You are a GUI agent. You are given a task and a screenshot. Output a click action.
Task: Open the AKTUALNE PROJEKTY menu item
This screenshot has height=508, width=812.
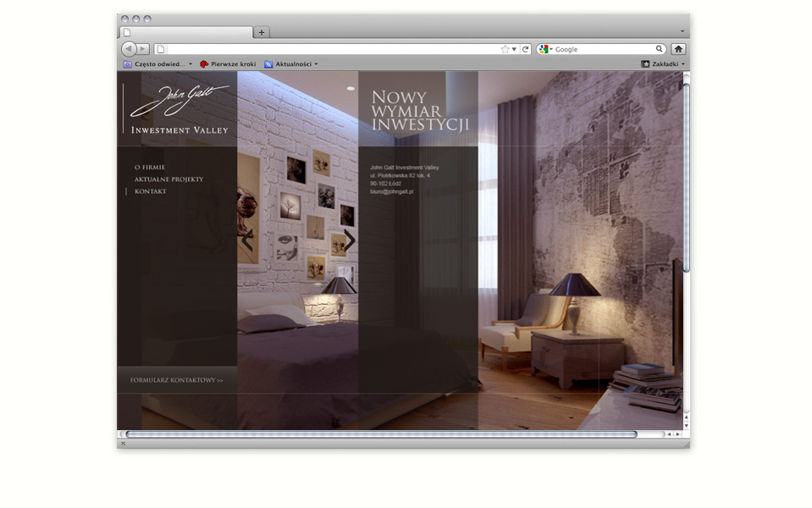pos(168,179)
